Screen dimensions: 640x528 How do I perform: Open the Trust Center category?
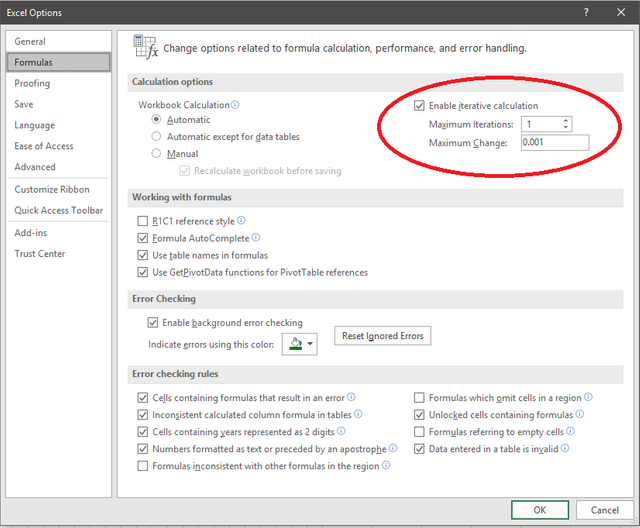pyautogui.click(x=59, y=253)
